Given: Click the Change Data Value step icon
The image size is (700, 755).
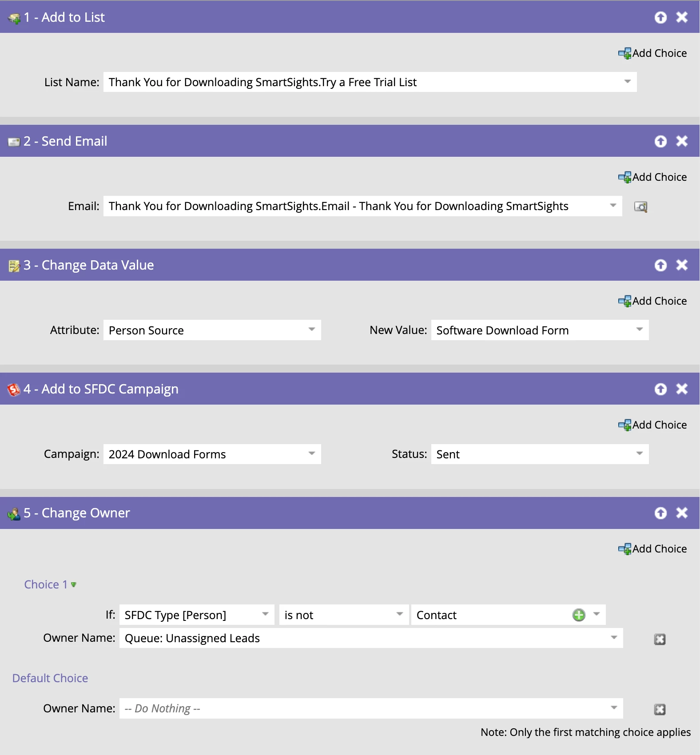Looking at the screenshot, I should coord(14,266).
